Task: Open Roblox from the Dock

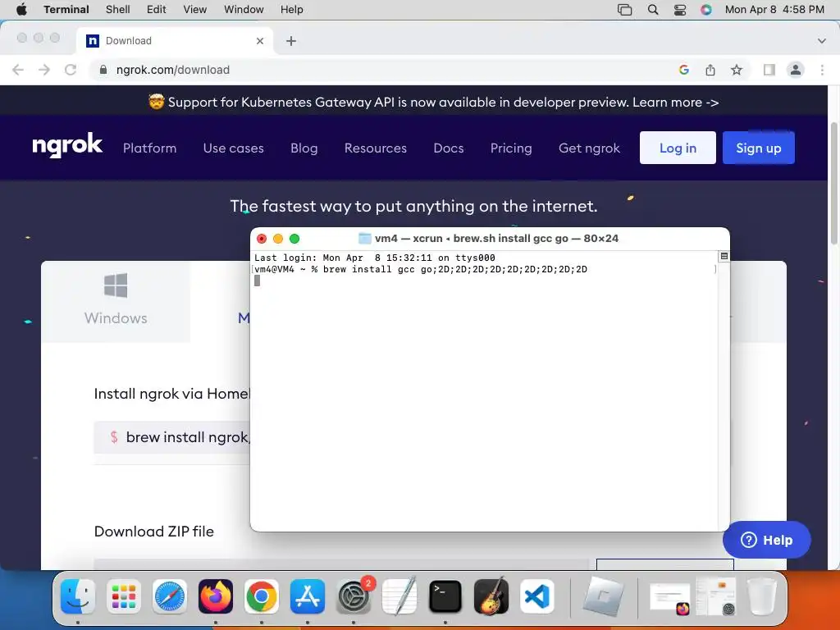Action: 603,596
